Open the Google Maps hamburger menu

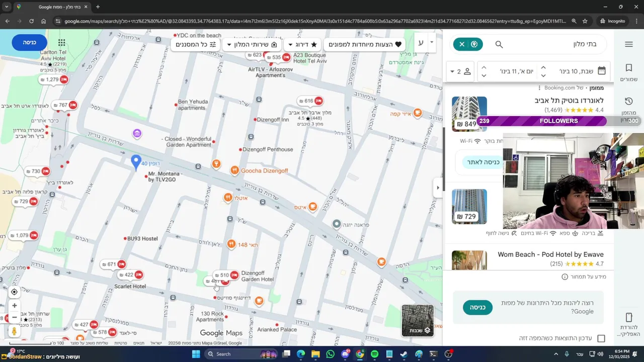tap(628, 44)
